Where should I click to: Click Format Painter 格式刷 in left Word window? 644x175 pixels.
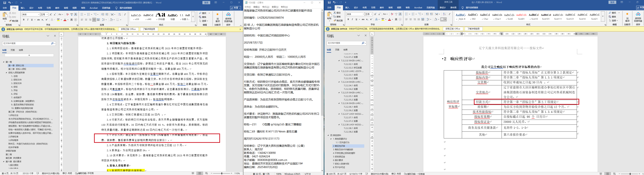[14, 21]
